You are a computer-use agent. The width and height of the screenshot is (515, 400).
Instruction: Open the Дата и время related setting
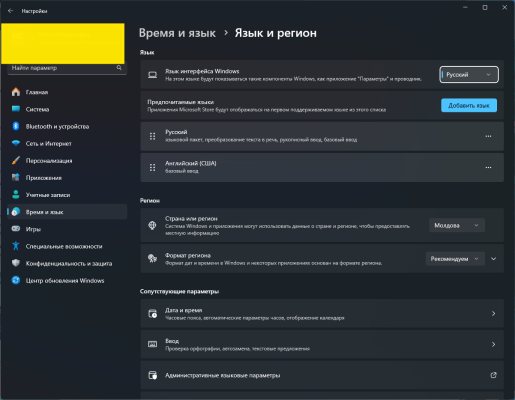tap(322, 313)
